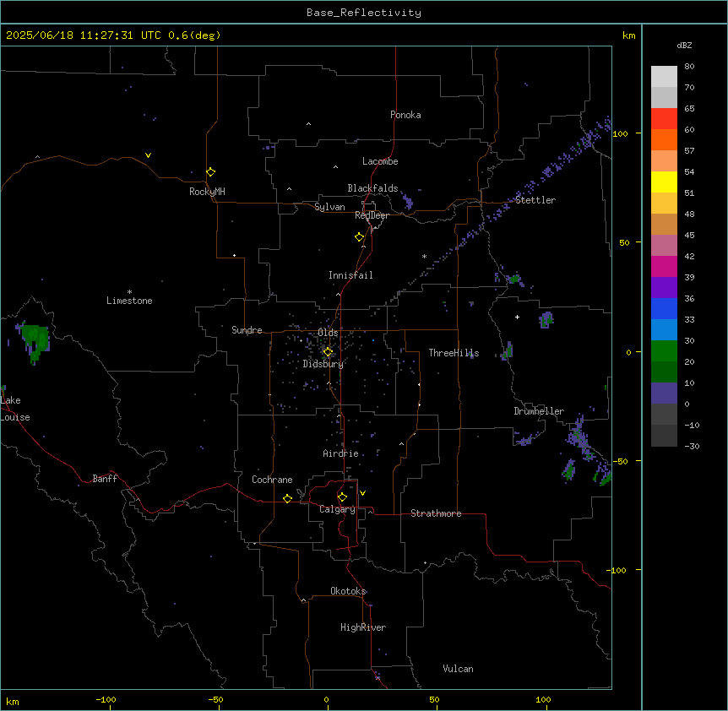Click the Lake Louise label

15,409
